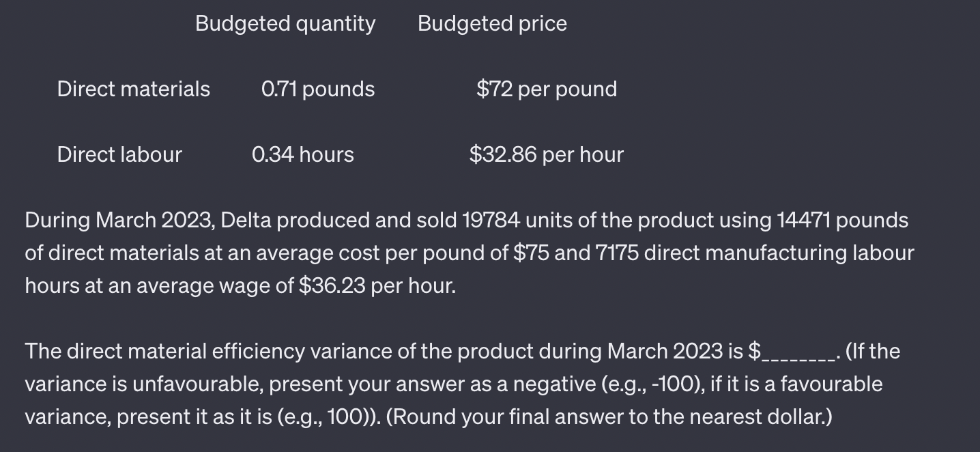Click the 0.34 hours value

point(303,155)
